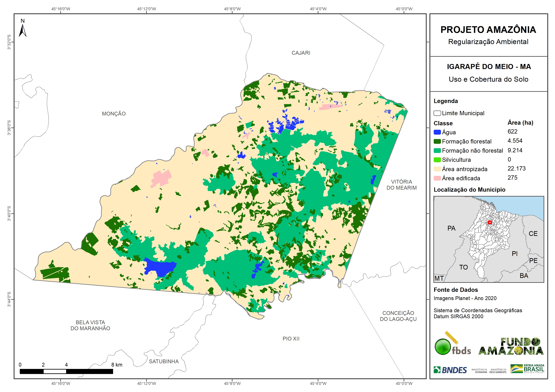Click the Ministério do Meio Ambiente logo
This screenshot has width=555, height=392.
coord(498,371)
